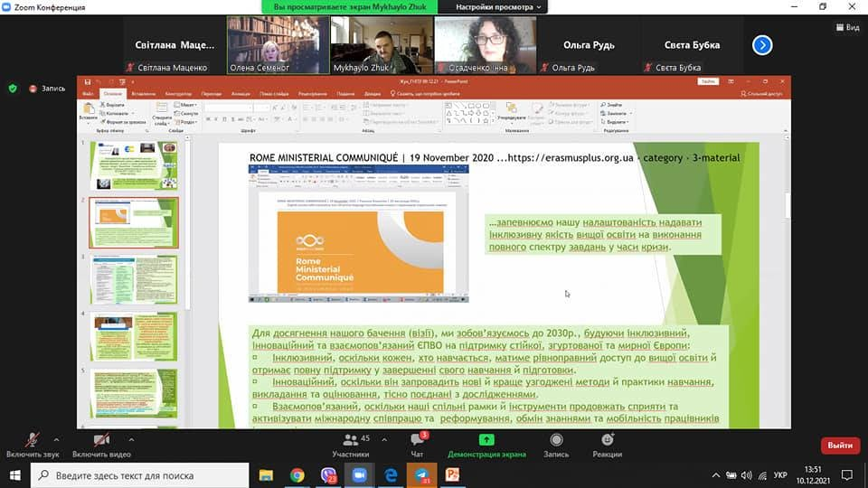Select Mykhaylo Zhuk's video tile
The image size is (868, 488).
point(367,44)
